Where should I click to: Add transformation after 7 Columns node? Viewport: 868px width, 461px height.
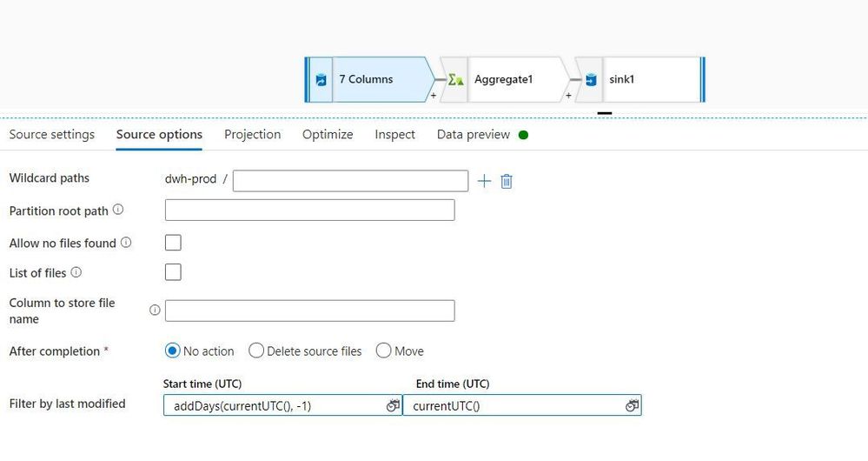434,96
